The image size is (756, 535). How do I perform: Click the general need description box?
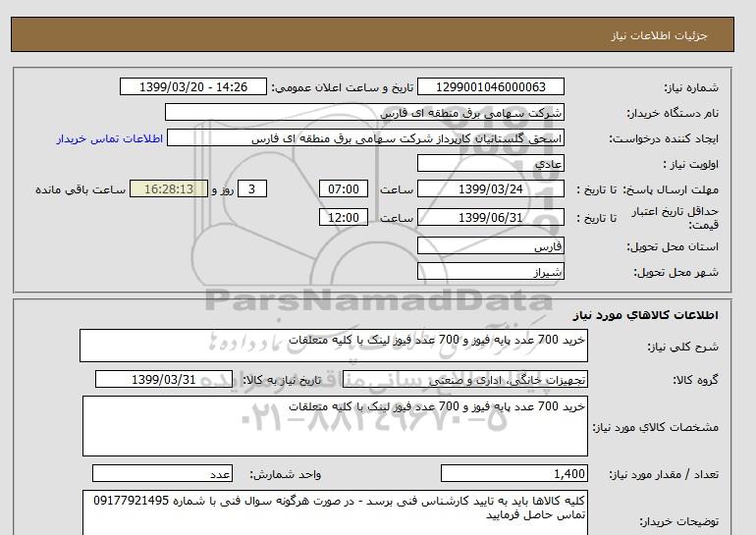(x=334, y=346)
